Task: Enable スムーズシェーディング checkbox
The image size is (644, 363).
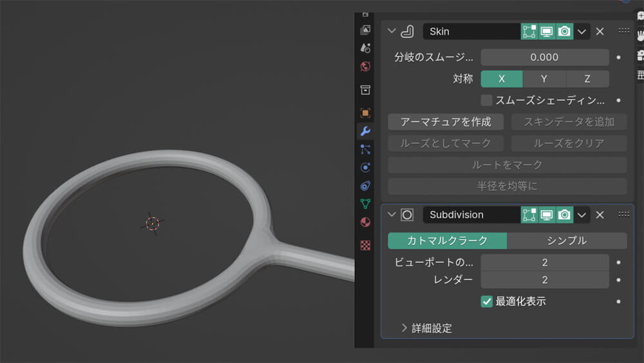Action: click(x=486, y=101)
